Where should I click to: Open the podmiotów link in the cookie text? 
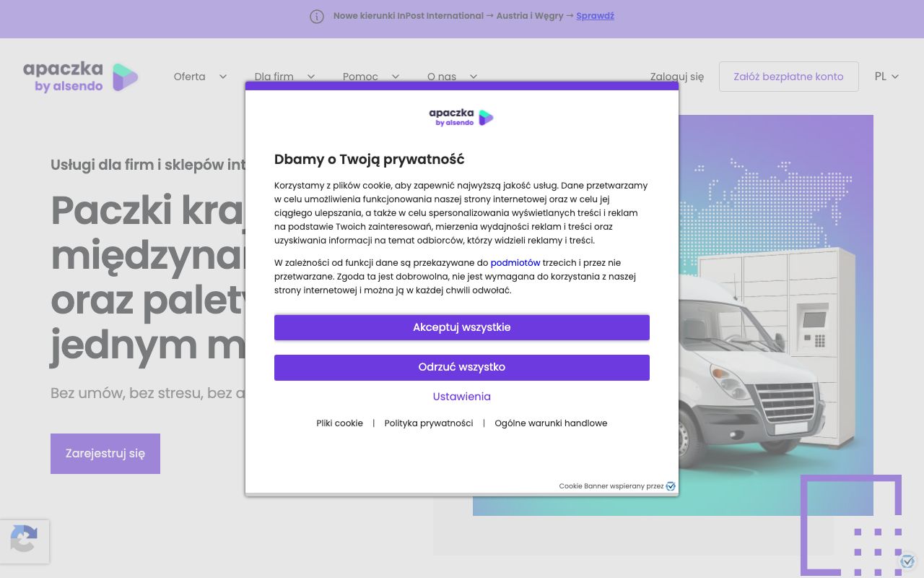pyautogui.click(x=515, y=263)
